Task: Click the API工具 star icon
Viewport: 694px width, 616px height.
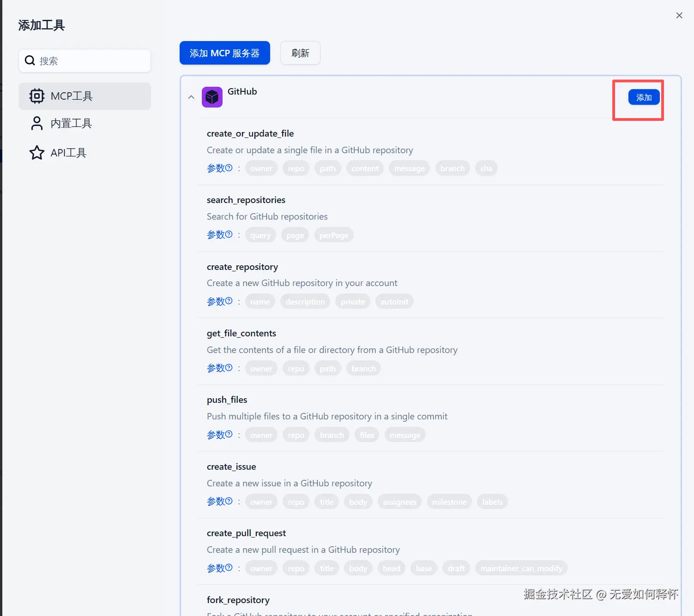Action: (37, 153)
